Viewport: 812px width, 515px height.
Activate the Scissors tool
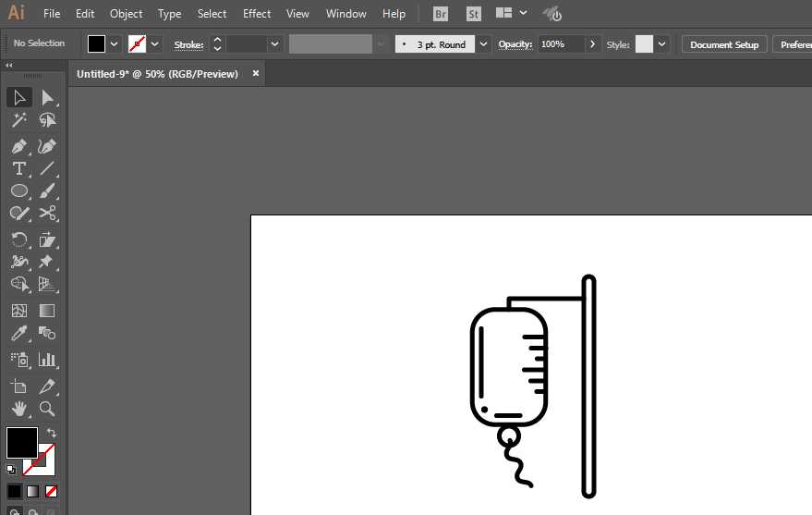click(x=47, y=214)
